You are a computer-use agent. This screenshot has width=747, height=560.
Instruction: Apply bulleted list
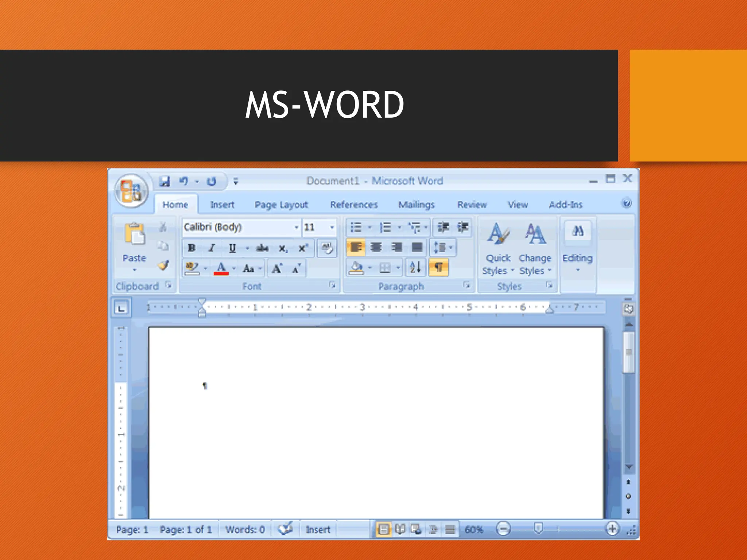356,227
